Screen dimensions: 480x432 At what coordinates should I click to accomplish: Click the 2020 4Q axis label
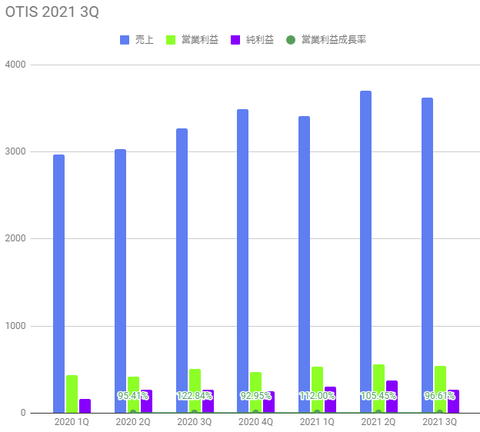click(x=256, y=422)
